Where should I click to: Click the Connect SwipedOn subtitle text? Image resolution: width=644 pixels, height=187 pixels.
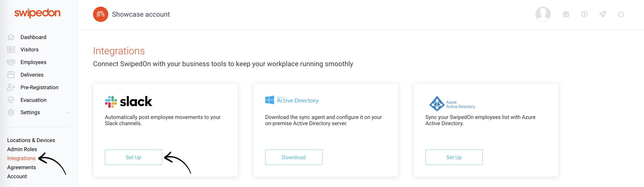click(x=223, y=64)
